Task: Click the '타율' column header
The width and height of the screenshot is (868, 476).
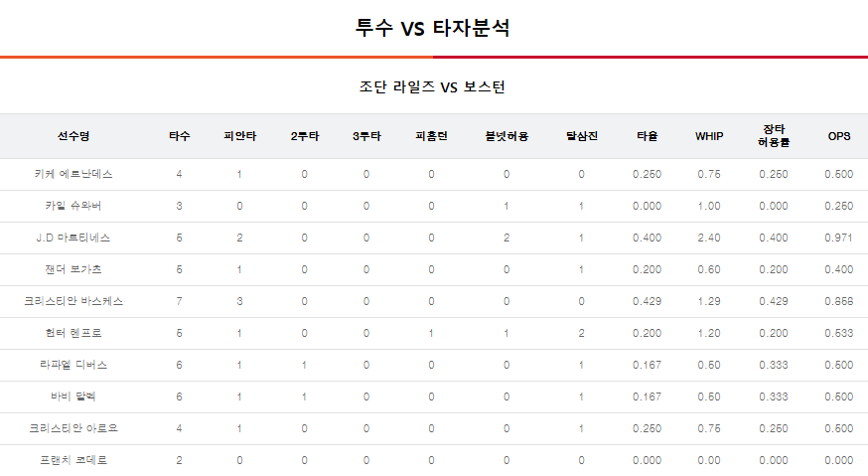Action: coord(648,136)
